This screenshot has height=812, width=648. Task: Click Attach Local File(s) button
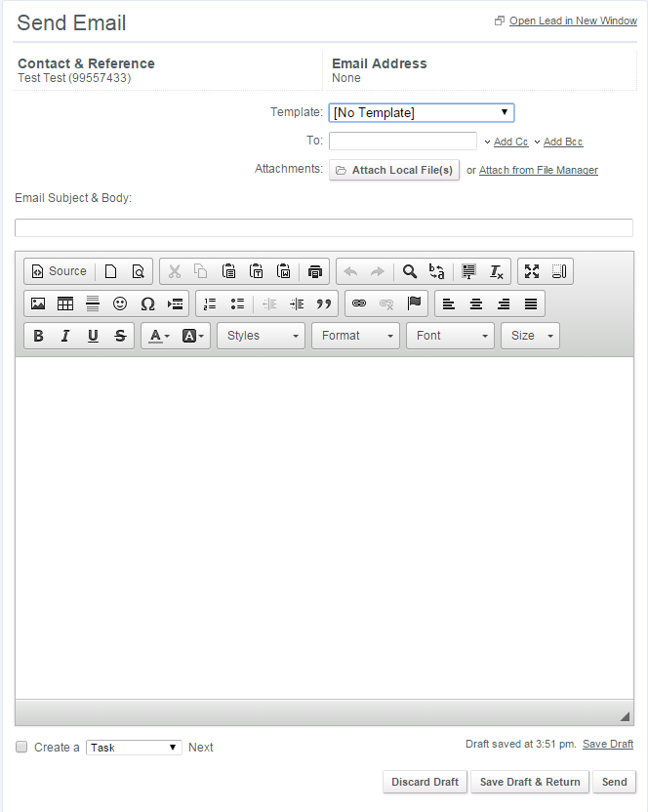click(394, 170)
